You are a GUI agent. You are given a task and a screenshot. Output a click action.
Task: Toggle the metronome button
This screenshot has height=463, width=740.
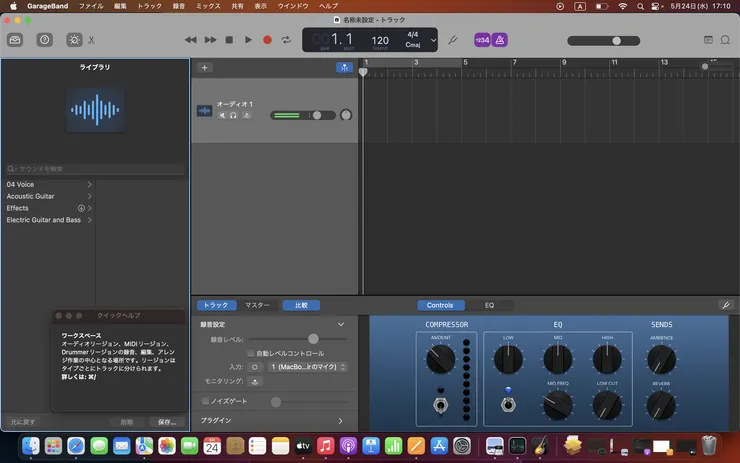[x=500, y=40]
